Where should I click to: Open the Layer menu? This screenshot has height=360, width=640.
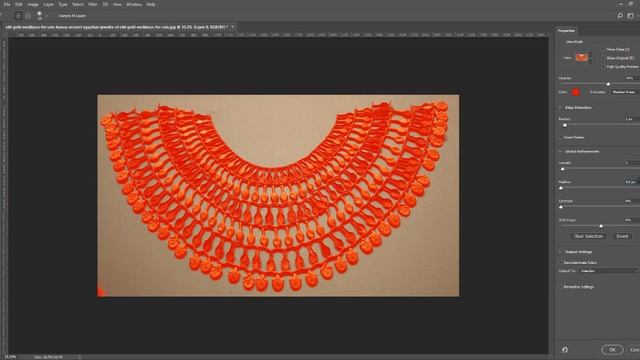tap(49, 4)
